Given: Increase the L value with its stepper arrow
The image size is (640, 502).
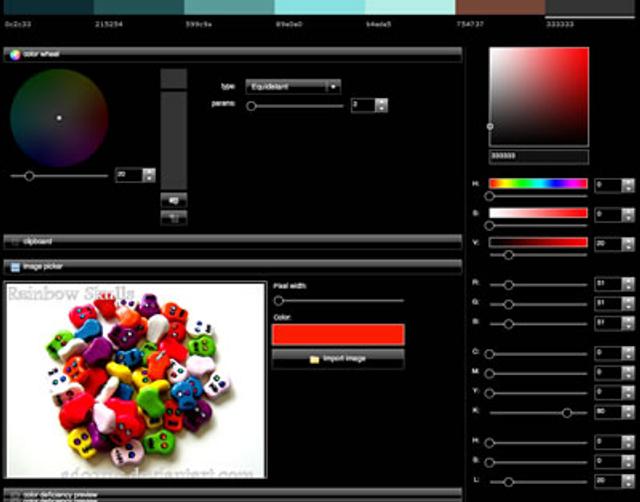Looking at the screenshot, I should click(628, 478).
